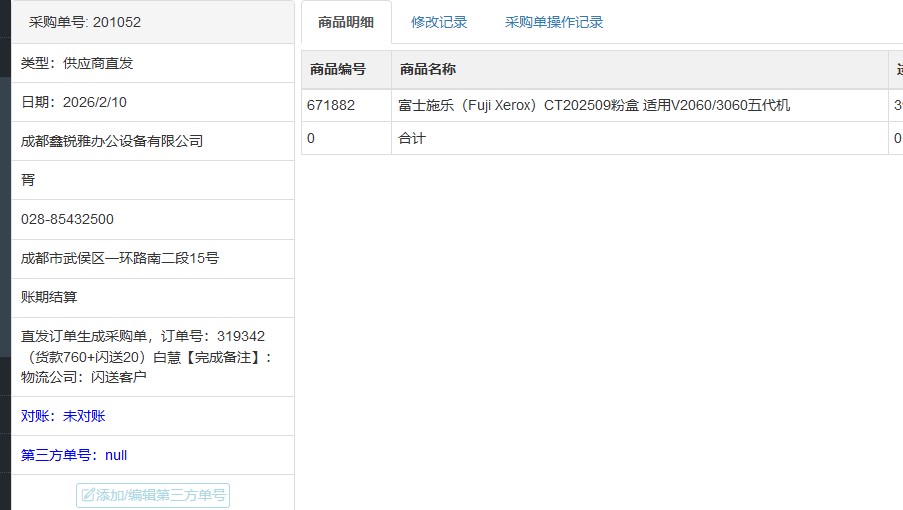Click the edit pencil icon for 第三方单号
Viewport: 903px width, 510px height.
(88, 495)
